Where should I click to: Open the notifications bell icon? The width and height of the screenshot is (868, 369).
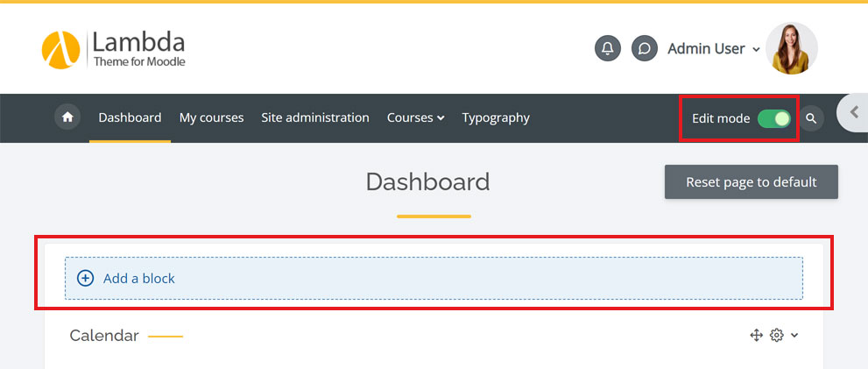(607, 48)
